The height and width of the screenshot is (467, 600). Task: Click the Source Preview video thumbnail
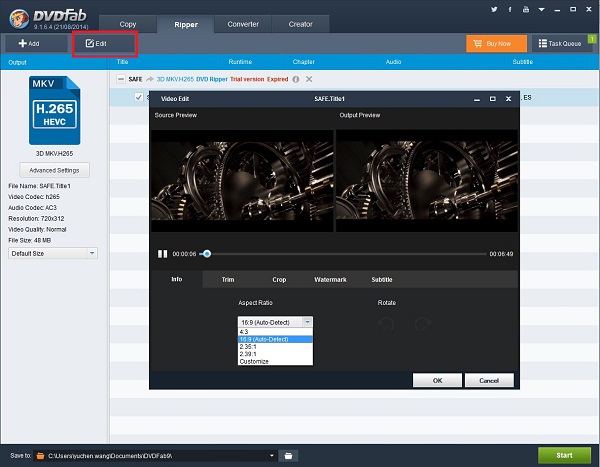(x=242, y=181)
